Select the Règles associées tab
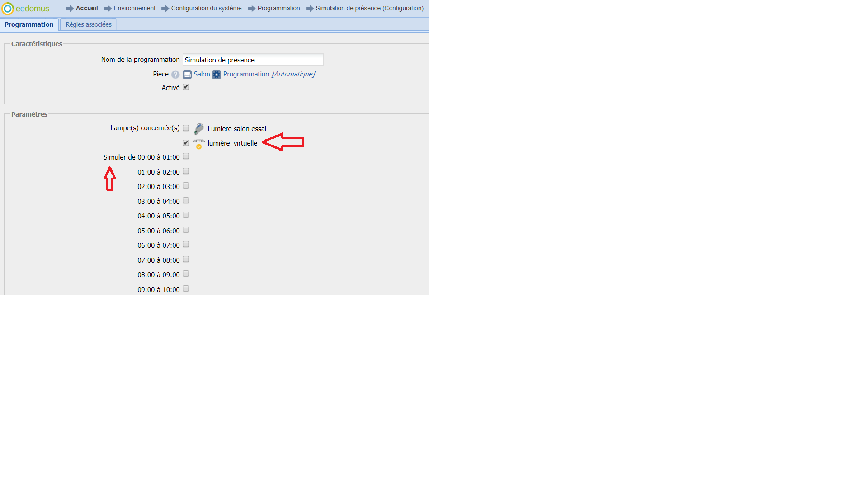 [88, 24]
